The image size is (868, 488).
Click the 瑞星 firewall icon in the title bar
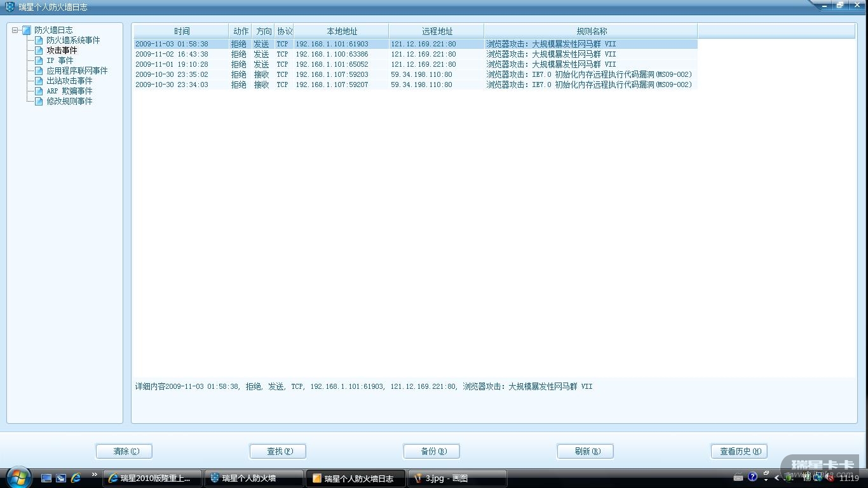point(10,7)
